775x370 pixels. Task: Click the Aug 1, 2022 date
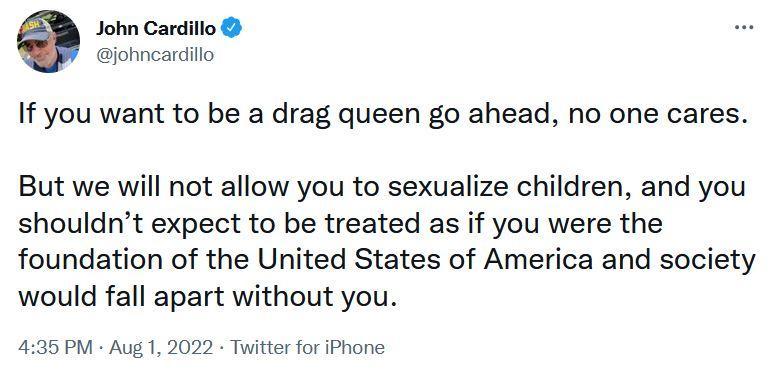click(161, 347)
